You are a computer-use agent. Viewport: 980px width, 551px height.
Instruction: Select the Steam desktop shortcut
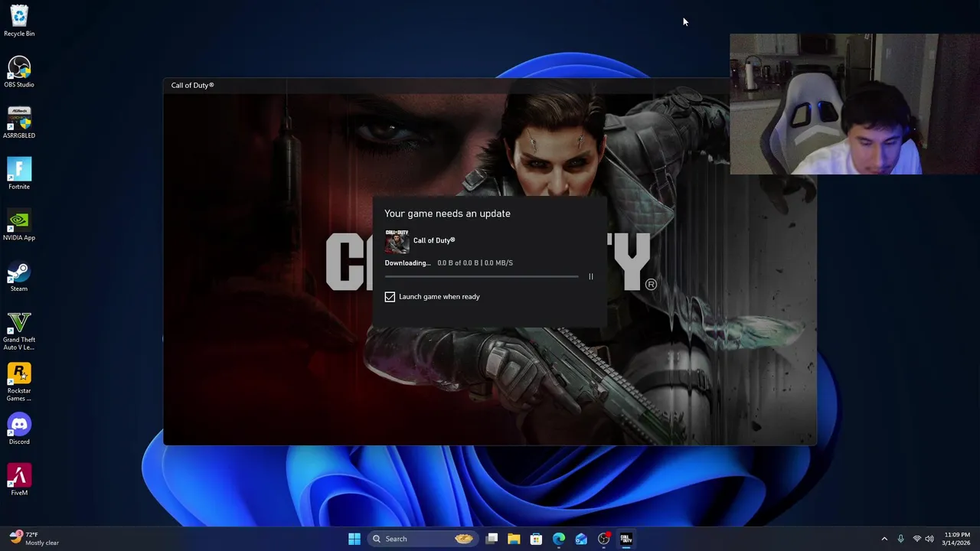pyautogui.click(x=19, y=276)
